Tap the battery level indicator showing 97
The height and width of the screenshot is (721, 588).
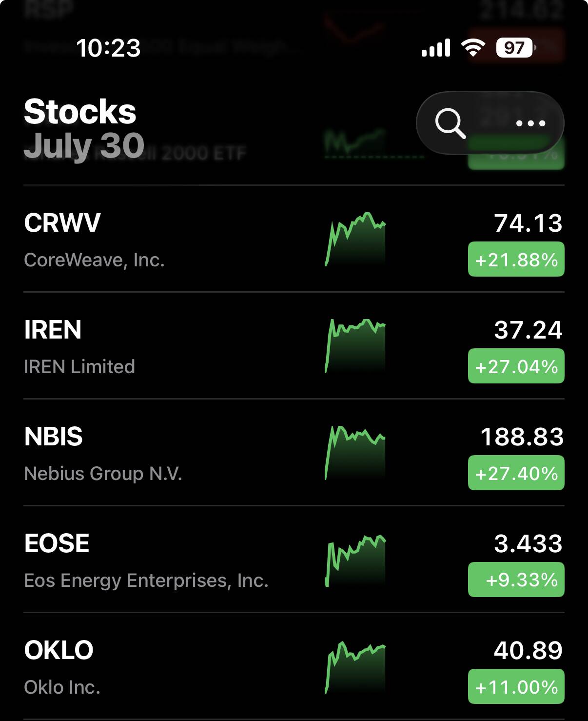tap(516, 48)
